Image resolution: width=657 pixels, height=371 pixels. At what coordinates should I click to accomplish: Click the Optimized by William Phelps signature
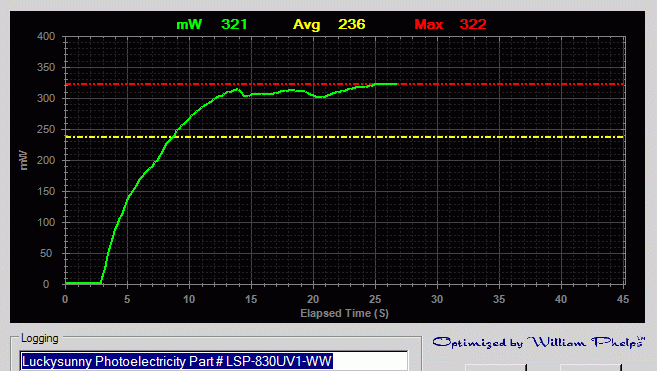point(539,342)
